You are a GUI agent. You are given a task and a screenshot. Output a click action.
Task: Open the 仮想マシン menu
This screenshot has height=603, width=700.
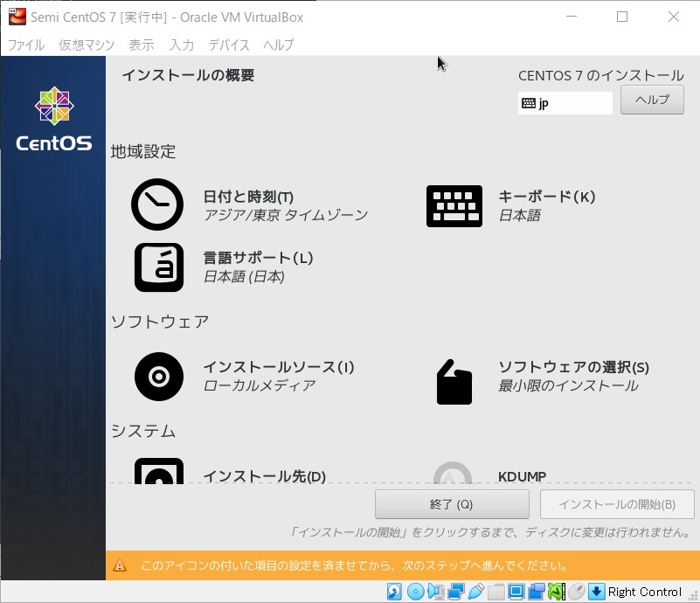(x=87, y=45)
